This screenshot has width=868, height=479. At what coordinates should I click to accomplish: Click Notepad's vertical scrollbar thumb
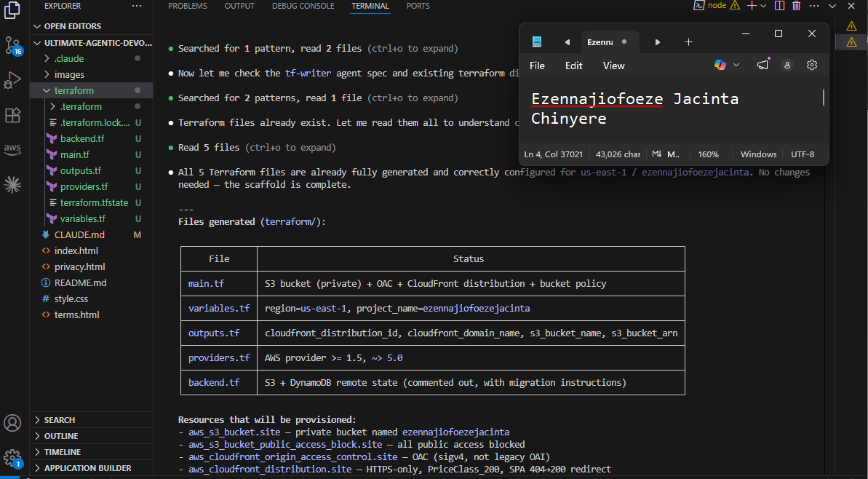pyautogui.click(x=823, y=98)
